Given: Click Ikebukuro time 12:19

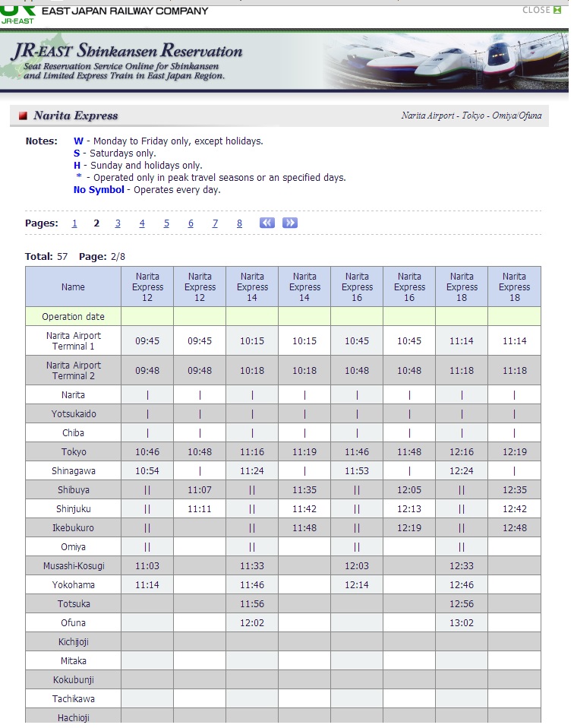Looking at the screenshot, I should (409, 528).
